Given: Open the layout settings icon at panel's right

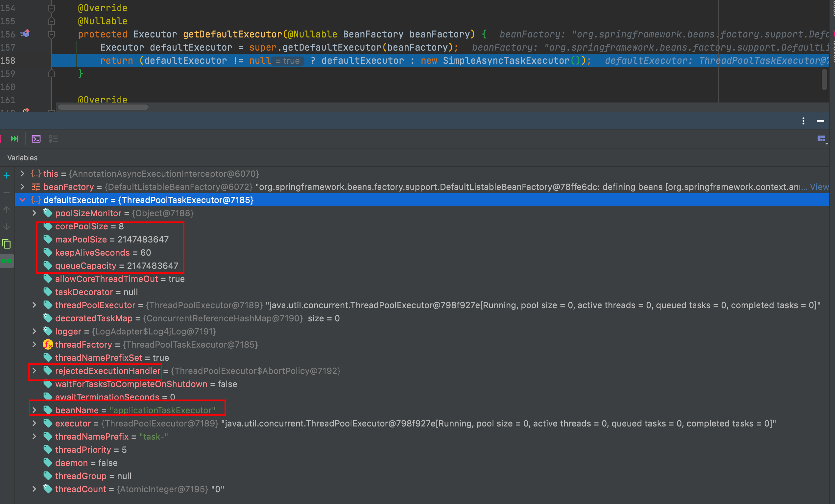Looking at the screenshot, I should tap(822, 139).
